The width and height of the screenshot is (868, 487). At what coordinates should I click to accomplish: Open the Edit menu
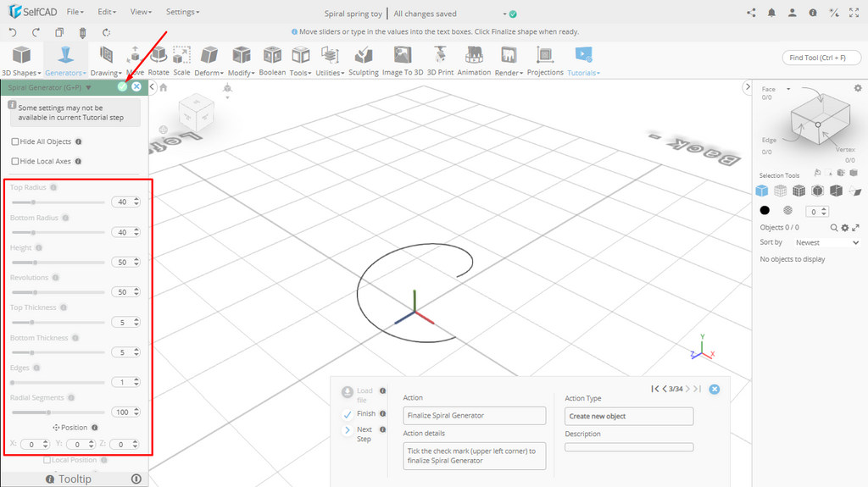point(107,12)
